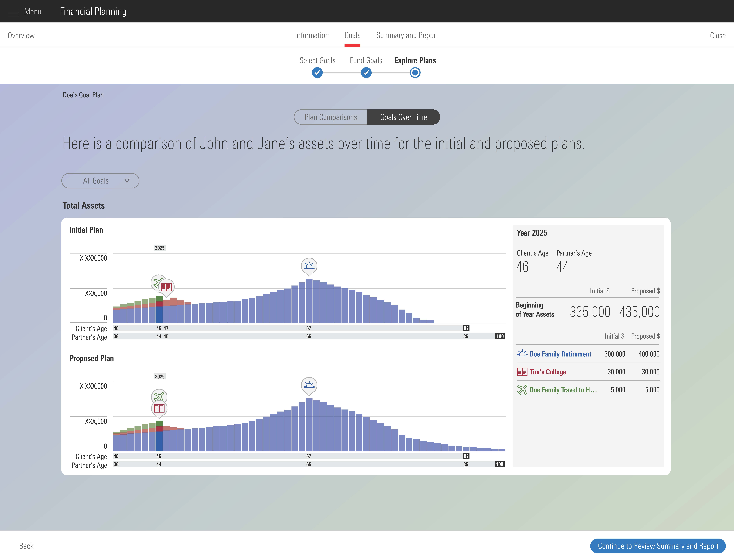734x560 pixels.
Task: Click the college book marker in Initial Plan chart
Action: point(166,287)
